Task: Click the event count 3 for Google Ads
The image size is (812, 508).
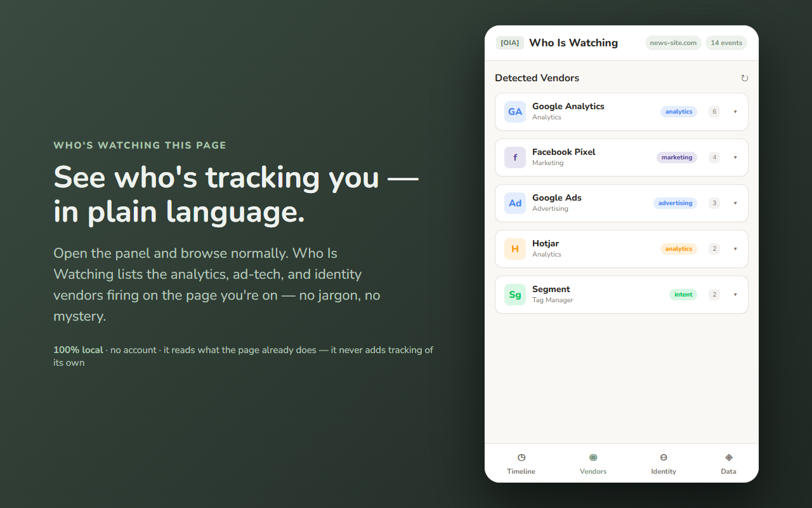Action: click(714, 203)
